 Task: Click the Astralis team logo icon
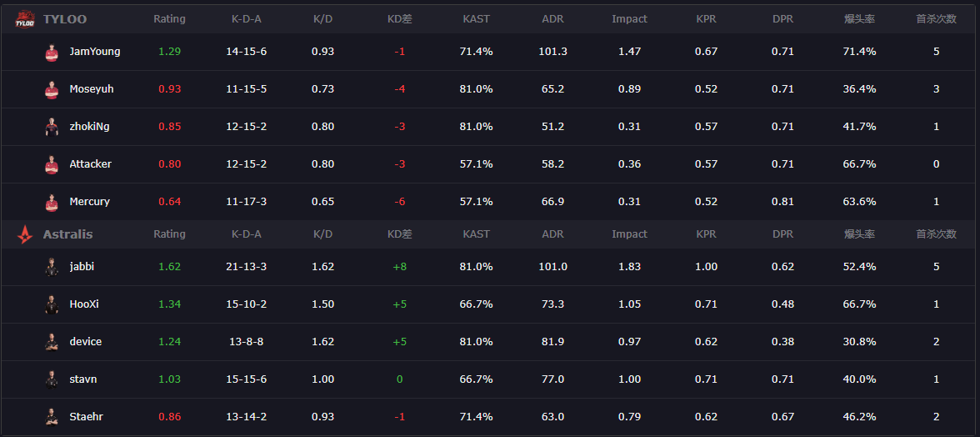point(24,234)
